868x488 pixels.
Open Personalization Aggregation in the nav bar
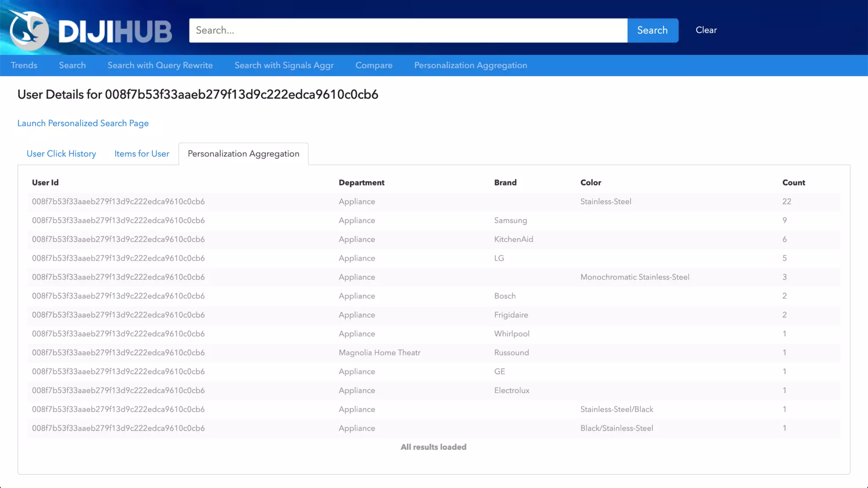click(470, 65)
